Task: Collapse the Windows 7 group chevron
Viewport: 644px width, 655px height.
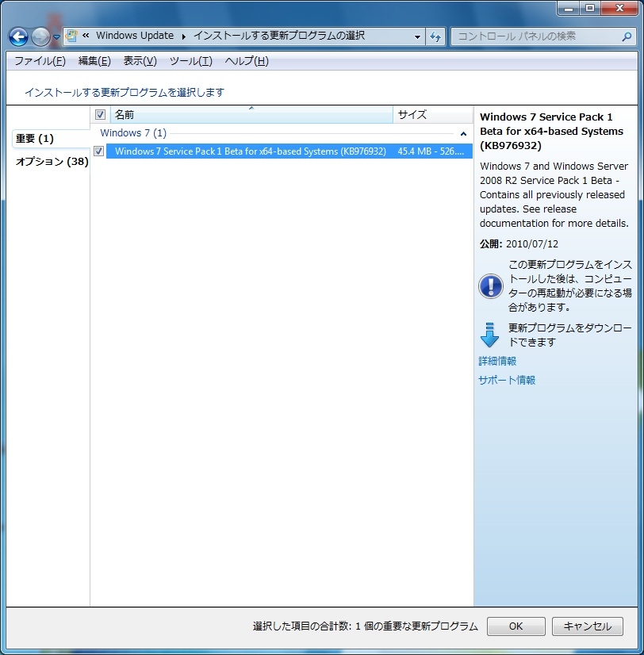Action: [463, 134]
